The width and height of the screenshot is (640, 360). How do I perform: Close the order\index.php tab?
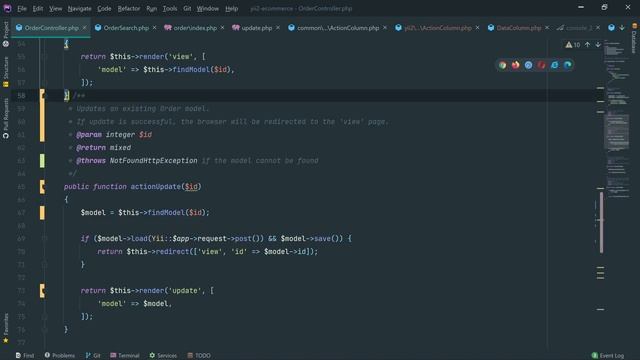point(222,28)
